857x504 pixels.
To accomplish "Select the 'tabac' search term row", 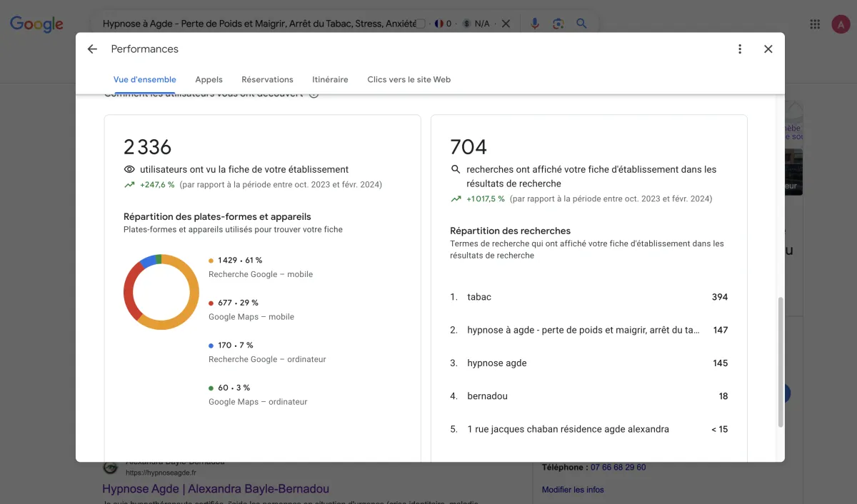I will click(589, 297).
